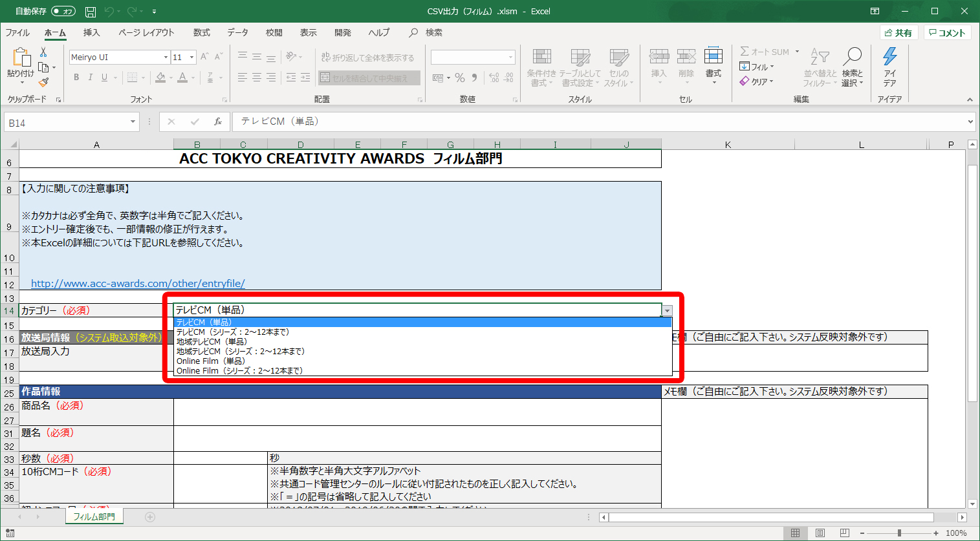Switch to the データ ribbon tab

(x=237, y=32)
